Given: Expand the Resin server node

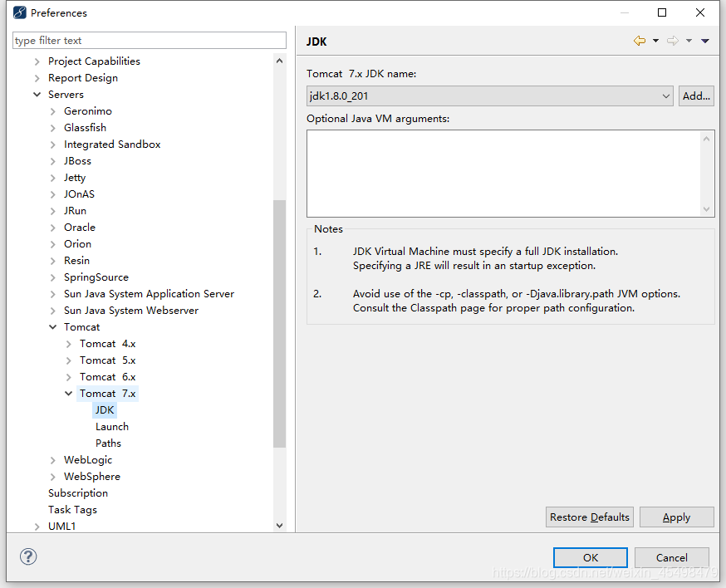Looking at the screenshot, I should pos(53,261).
